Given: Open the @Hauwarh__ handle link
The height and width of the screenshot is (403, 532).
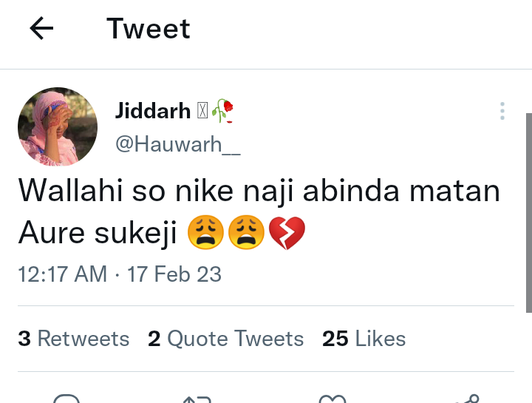Looking at the screenshot, I should click(x=177, y=143).
